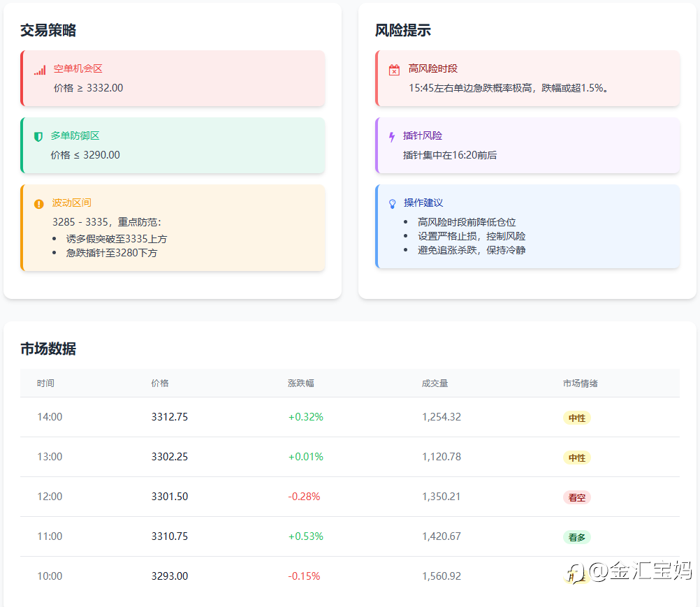The width and height of the screenshot is (700, 607).
Task: Click volume 1,560.92
Action: [442, 576]
